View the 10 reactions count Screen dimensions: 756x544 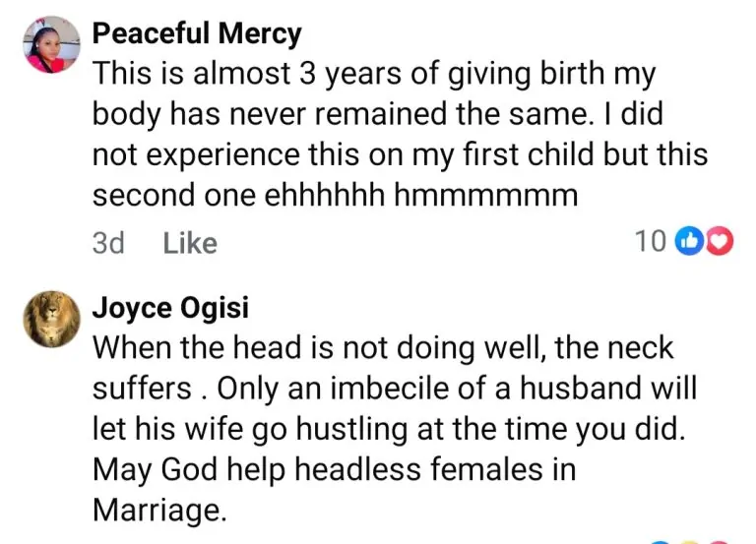[650, 240]
